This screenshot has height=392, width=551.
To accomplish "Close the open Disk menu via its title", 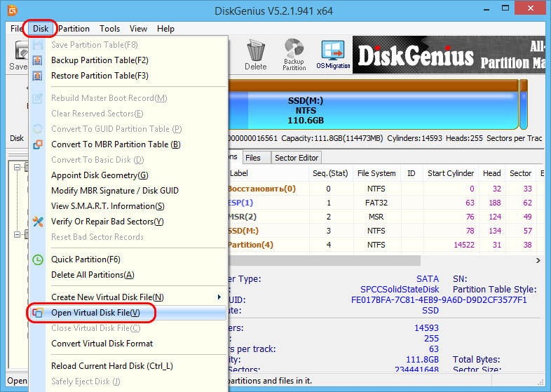I will (41, 29).
